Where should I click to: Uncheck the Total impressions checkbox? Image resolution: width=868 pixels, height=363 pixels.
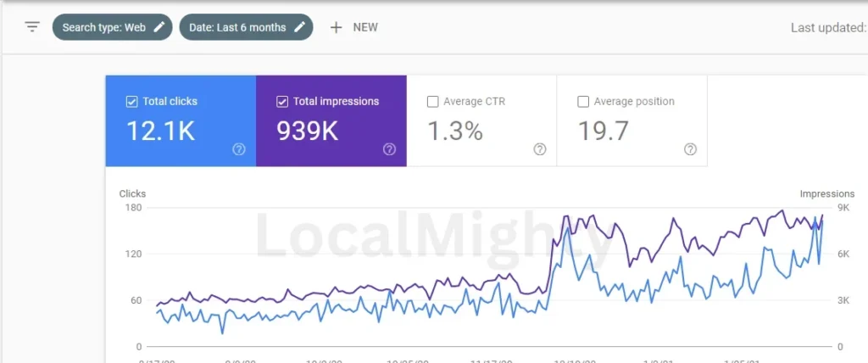click(x=282, y=102)
